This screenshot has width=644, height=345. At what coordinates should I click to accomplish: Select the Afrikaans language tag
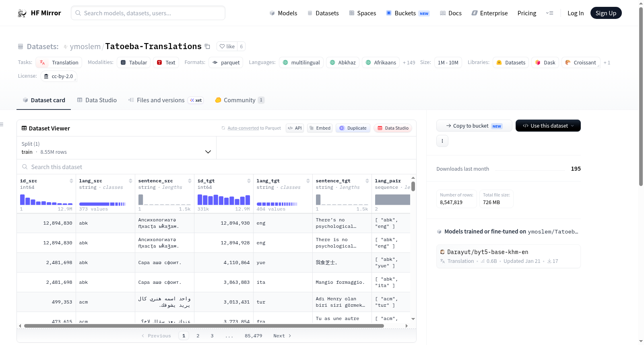point(381,62)
